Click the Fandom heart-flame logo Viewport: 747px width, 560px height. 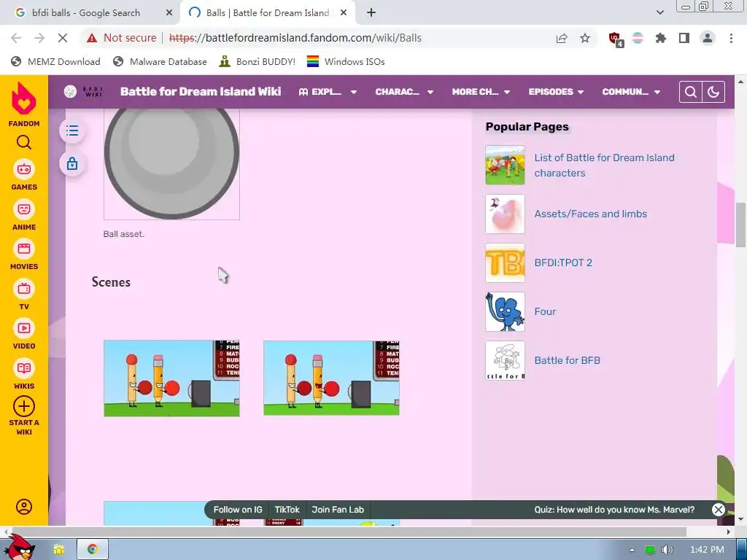click(24, 98)
